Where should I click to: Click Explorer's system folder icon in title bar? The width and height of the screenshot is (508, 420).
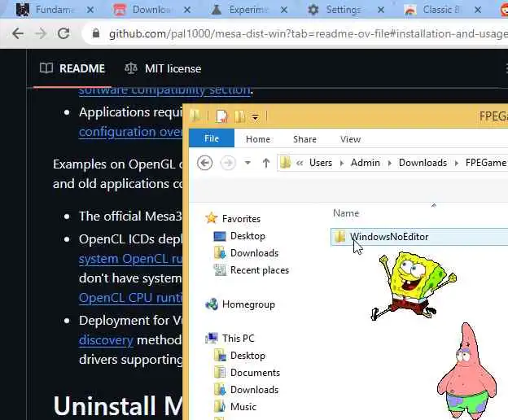195,116
